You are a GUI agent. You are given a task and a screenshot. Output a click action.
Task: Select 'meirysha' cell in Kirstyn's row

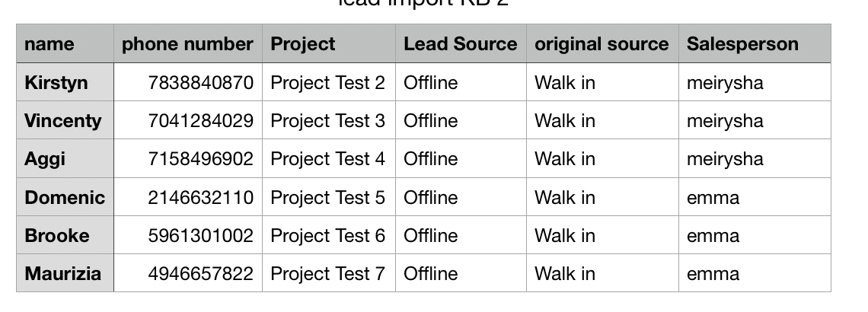(754, 82)
